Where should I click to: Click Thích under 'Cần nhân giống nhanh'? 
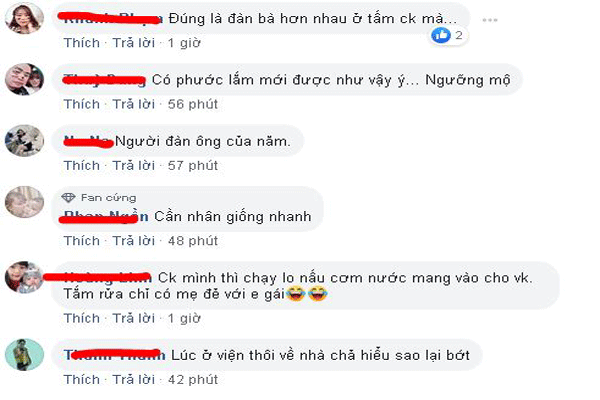pyautogui.click(x=82, y=241)
